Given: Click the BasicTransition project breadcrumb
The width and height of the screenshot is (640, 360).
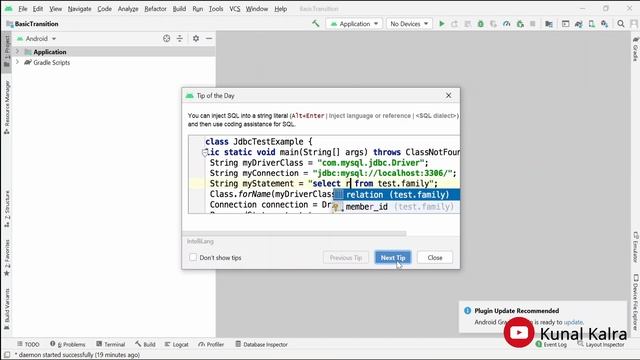Looking at the screenshot, I should coord(32,24).
